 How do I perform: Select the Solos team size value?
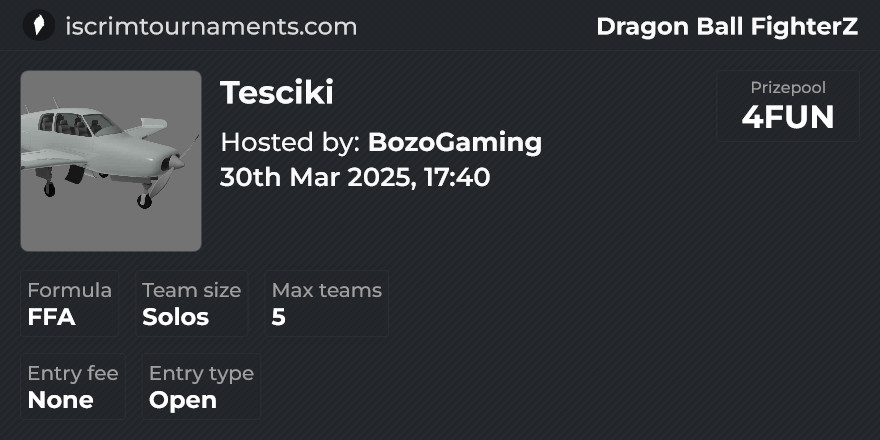coord(176,318)
